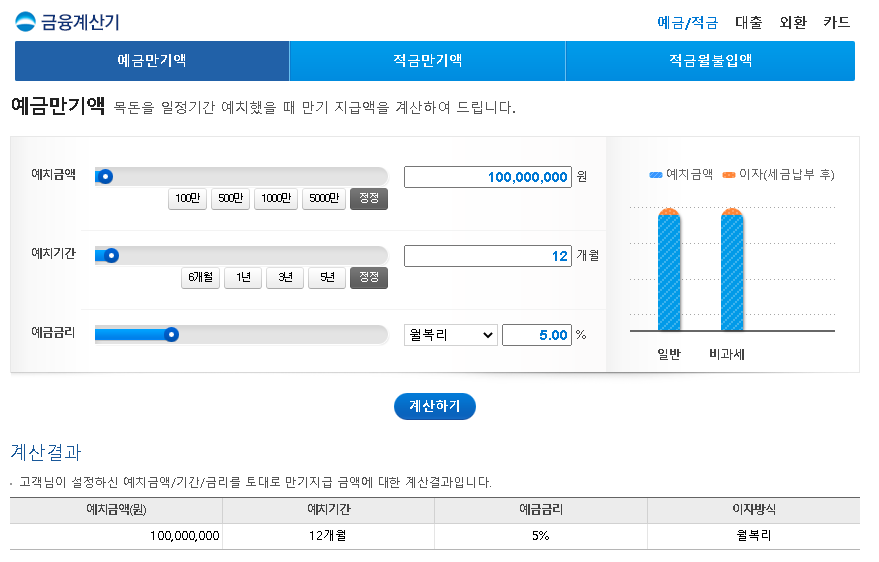Set deposit period to 5년
Viewport: 879px width, 562px height.
pos(327,277)
